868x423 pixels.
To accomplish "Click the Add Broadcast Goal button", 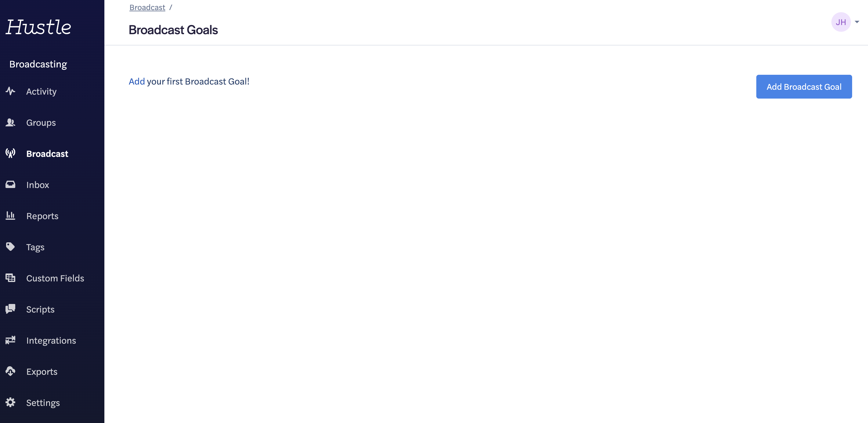I will (804, 87).
